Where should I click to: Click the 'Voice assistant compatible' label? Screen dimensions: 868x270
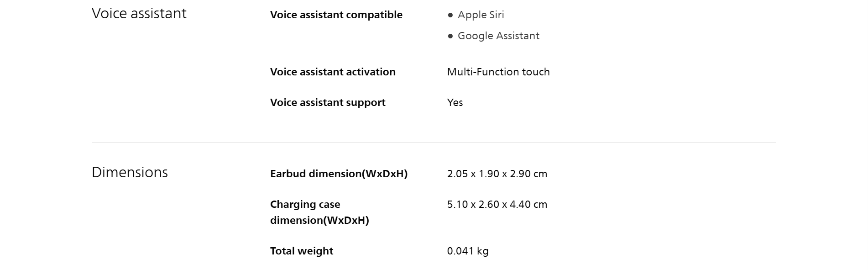(x=336, y=15)
